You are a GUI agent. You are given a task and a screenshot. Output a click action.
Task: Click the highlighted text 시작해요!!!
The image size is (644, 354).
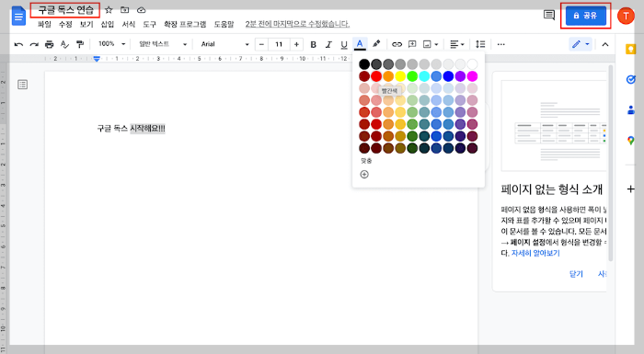pos(147,129)
